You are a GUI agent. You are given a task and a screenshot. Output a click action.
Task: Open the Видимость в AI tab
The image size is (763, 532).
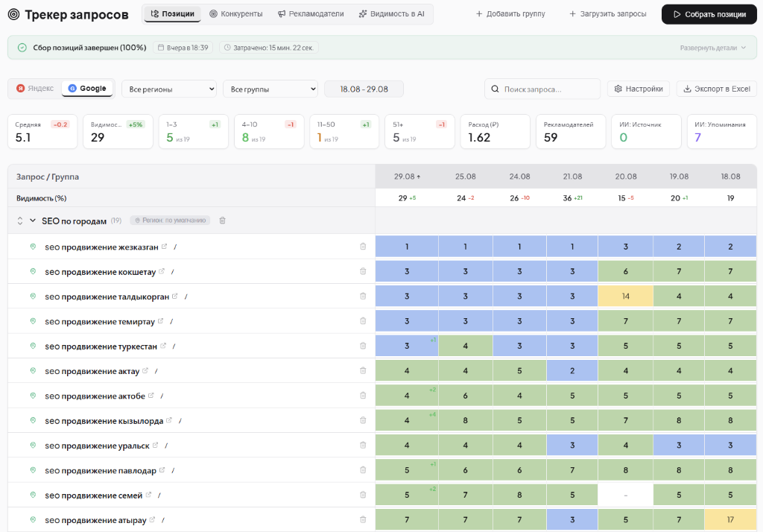pyautogui.click(x=392, y=13)
